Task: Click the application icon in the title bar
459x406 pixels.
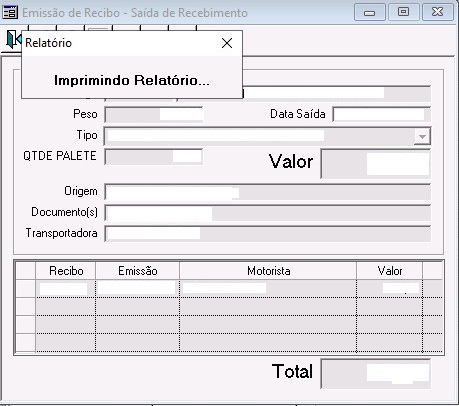Action: point(10,12)
